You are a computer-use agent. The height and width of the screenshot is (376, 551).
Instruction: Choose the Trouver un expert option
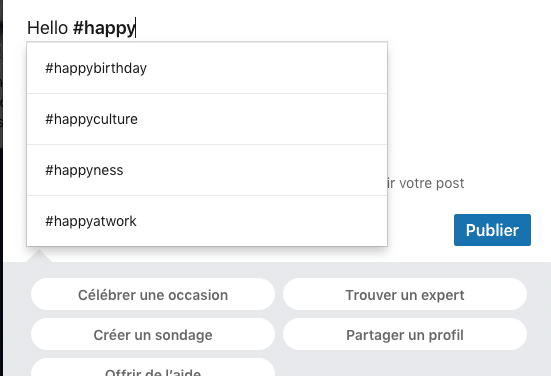tap(405, 294)
